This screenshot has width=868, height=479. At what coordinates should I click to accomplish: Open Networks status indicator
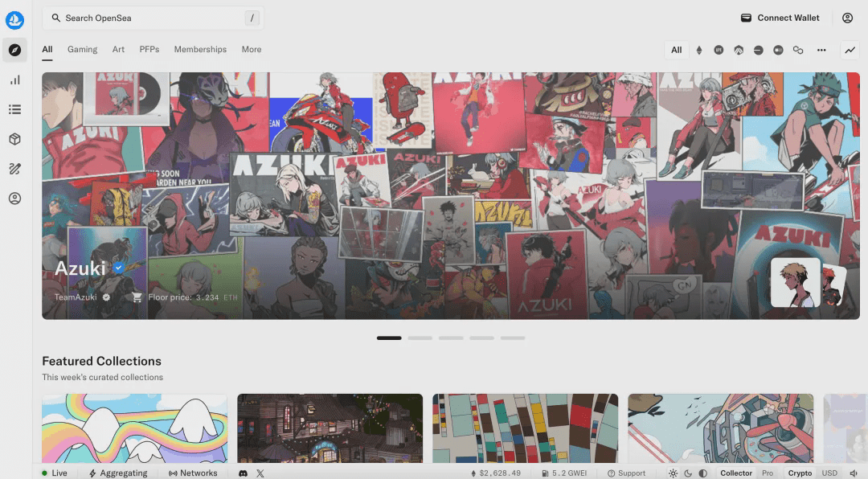[193, 473]
